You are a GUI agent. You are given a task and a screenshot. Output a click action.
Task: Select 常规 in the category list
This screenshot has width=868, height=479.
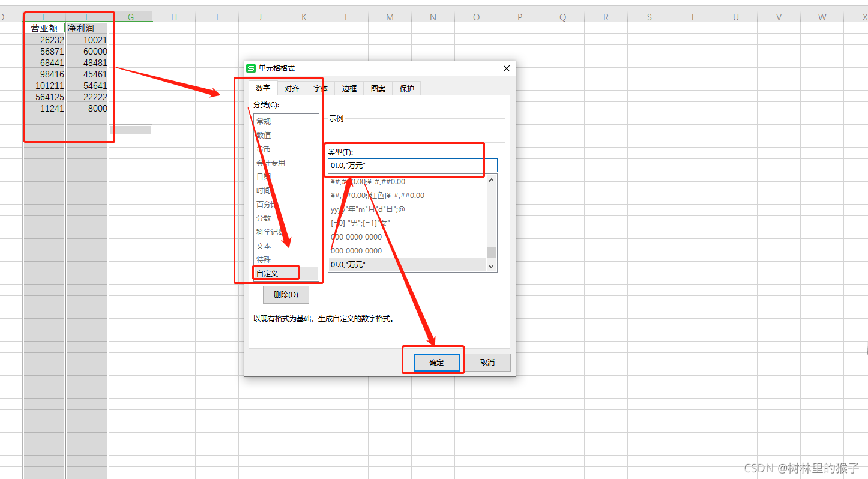point(286,121)
